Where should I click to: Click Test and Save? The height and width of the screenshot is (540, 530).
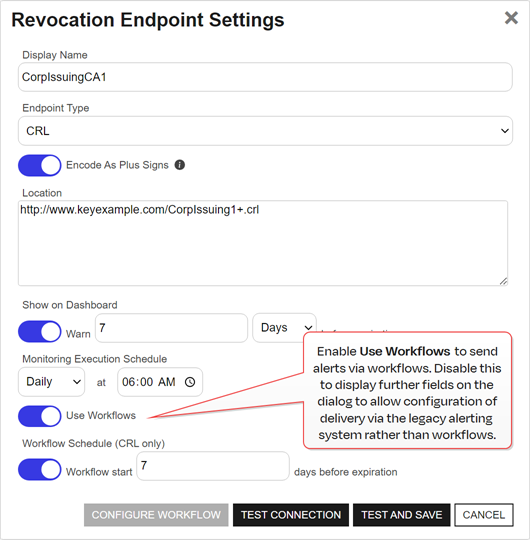402,515
